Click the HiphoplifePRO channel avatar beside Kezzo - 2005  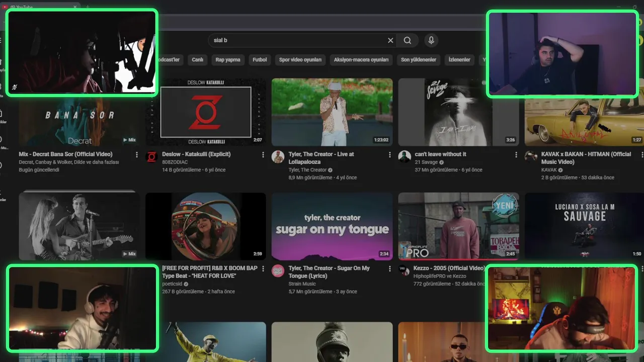(x=405, y=271)
